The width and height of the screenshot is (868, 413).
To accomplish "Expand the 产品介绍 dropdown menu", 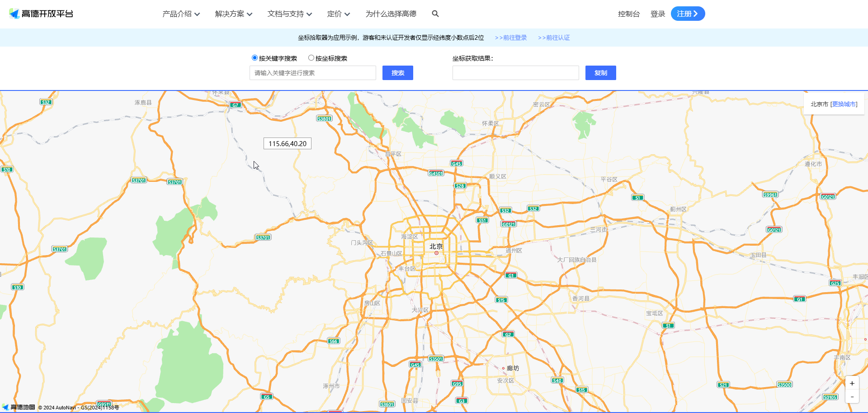I will [181, 14].
